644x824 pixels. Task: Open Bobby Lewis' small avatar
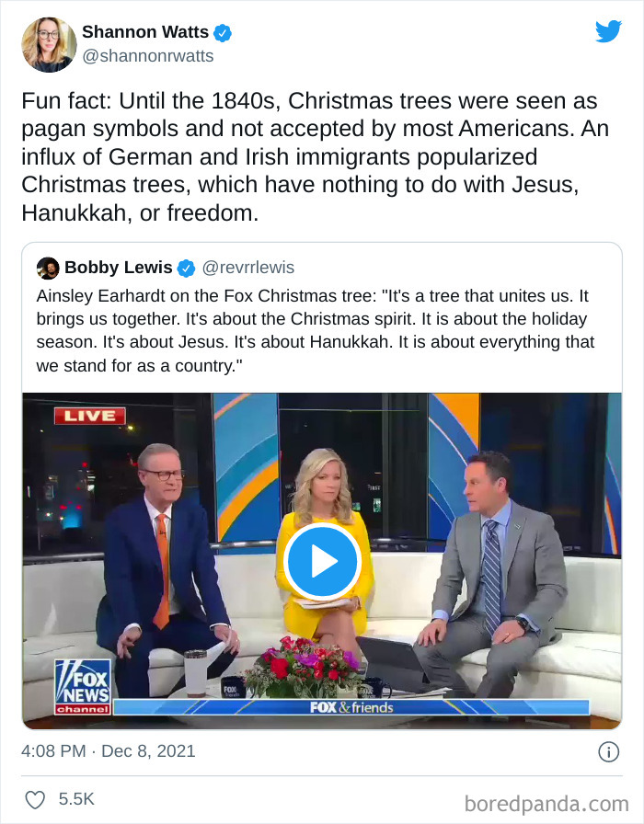point(48,268)
